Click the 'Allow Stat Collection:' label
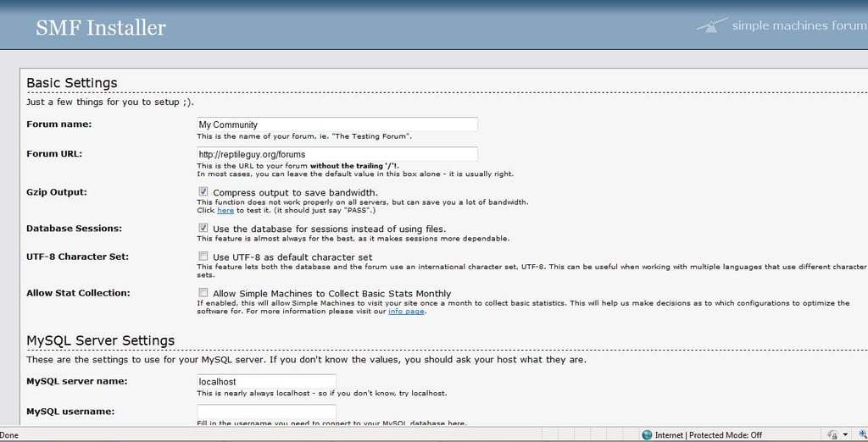This screenshot has width=868, height=442. tap(78, 293)
